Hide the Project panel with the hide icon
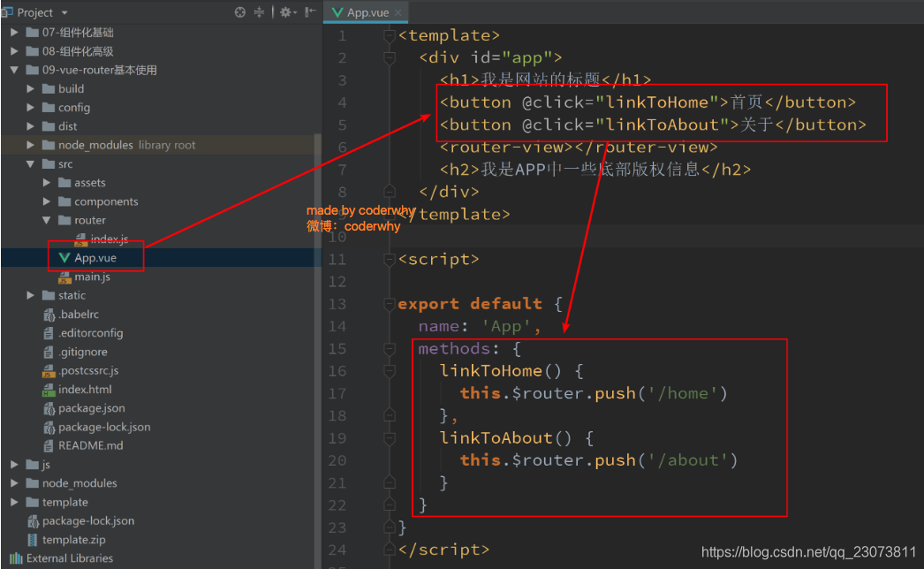The image size is (924, 569). click(310, 12)
